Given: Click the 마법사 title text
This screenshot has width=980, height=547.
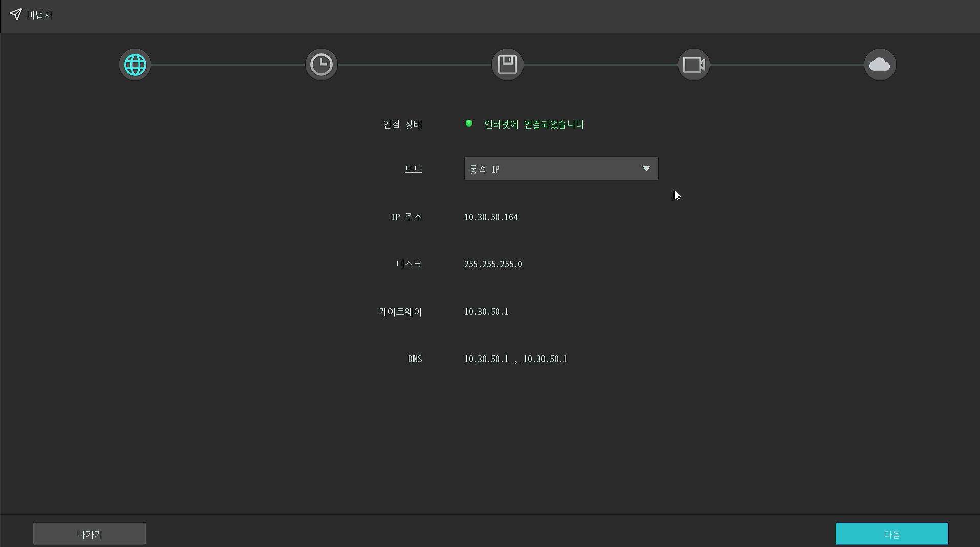Looking at the screenshot, I should pos(40,15).
